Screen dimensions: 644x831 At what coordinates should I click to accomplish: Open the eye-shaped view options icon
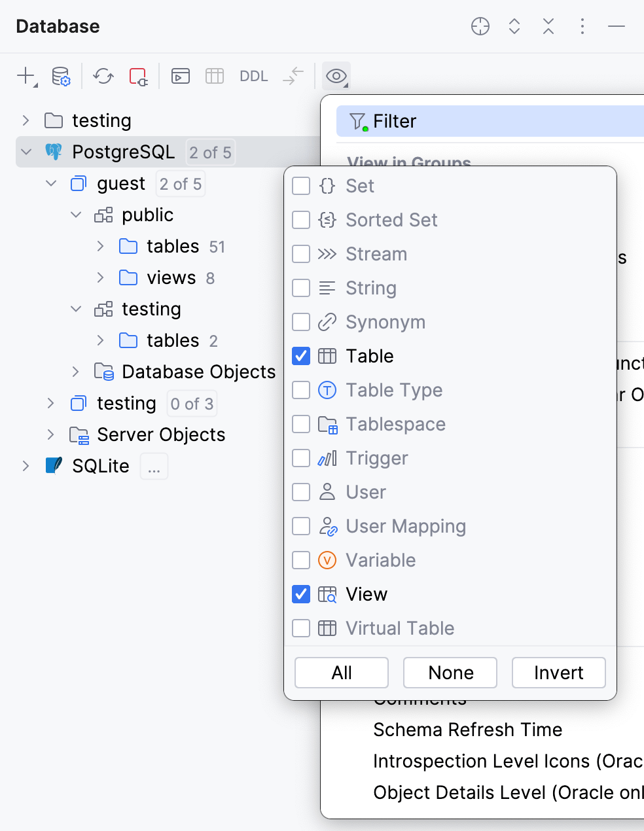pos(336,76)
